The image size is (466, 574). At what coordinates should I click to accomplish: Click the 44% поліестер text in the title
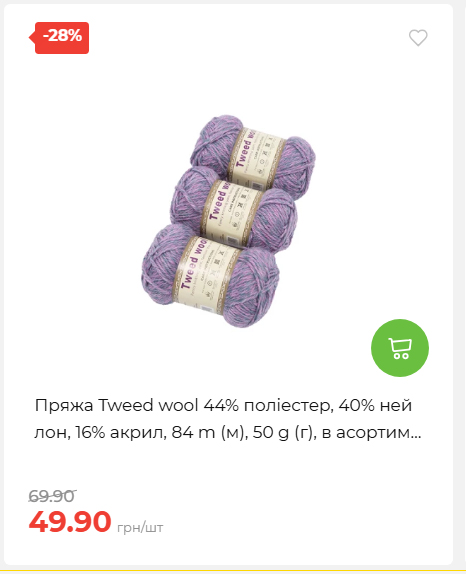pos(268,405)
